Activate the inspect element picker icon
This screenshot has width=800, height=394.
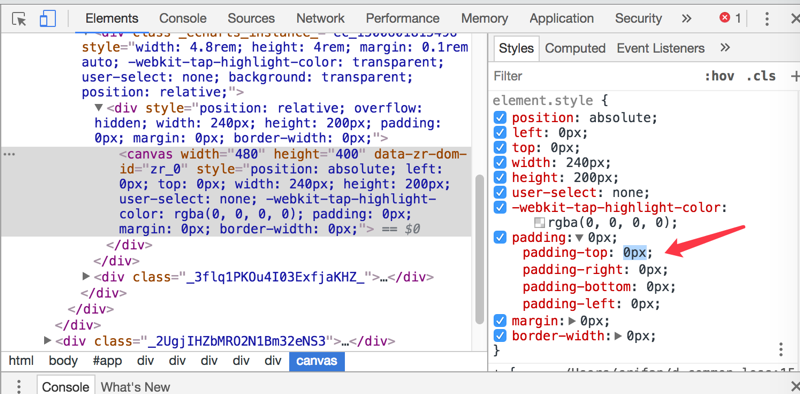(19, 19)
